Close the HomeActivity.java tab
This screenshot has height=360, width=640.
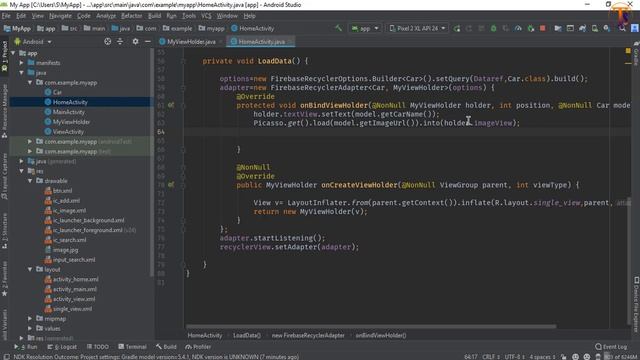290,42
